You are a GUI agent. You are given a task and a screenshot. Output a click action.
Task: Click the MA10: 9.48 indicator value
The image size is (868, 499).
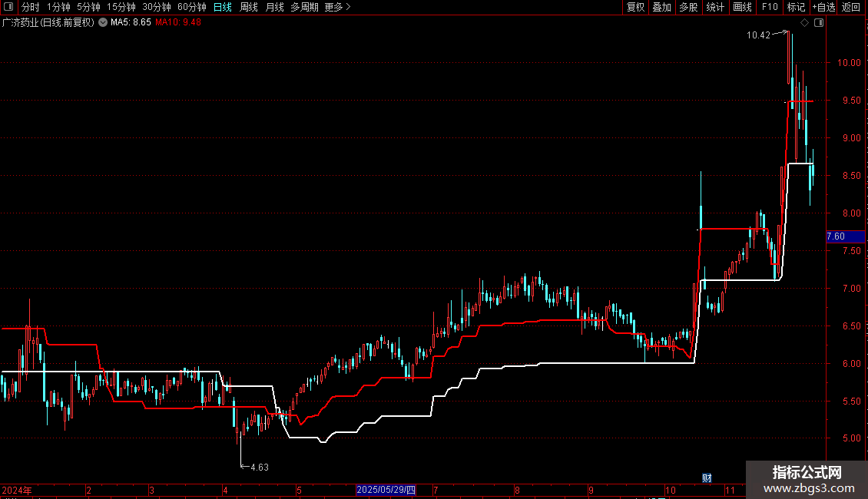point(178,23)
